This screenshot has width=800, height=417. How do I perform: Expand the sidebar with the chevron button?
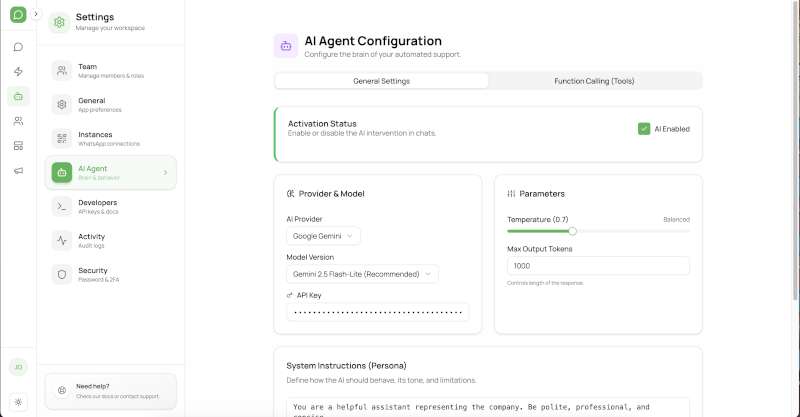pyautogui.click(x=36, y=14)
